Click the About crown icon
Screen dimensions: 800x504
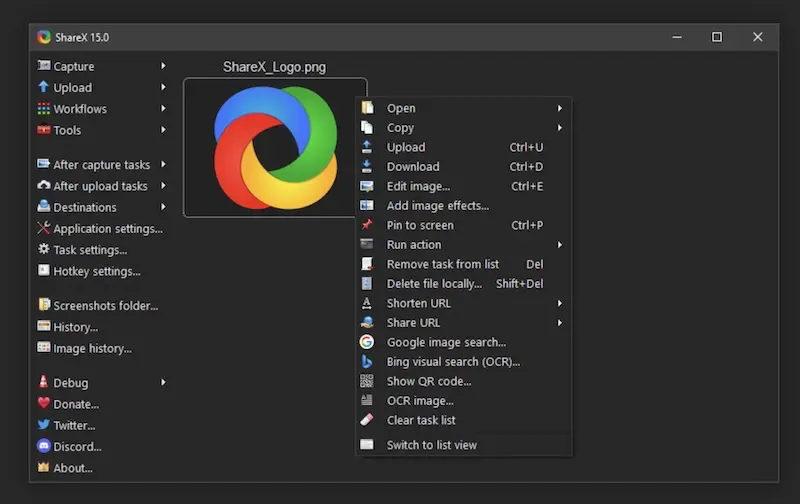point(44,467)
